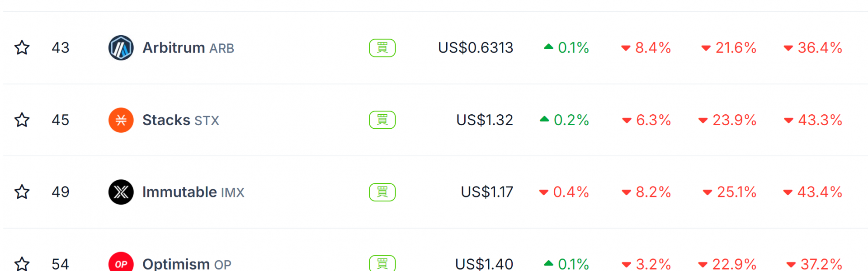The height and width of the screenshot is (271, 868).
Task: Click Stacks price US$1.32
Action: pyautogui.click(x=485, y=120)
